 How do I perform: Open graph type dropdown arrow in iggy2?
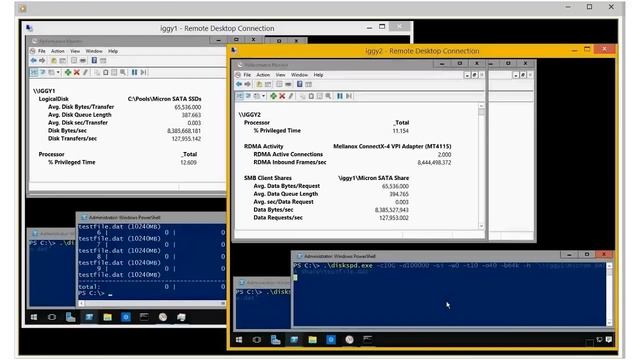pos(263,96)
